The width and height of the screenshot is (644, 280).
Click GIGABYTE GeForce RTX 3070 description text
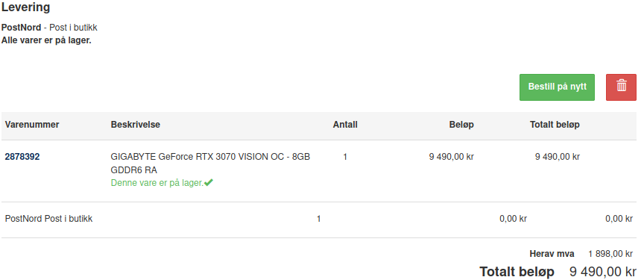[x=210, y=164]
